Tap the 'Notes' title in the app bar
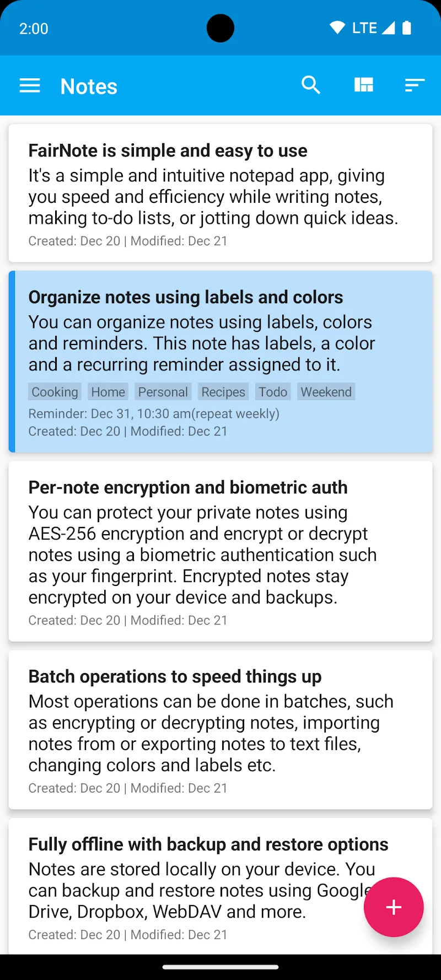The width and height of the screenshot is (441, 980). pyautogui.click(x=88, y=86)
